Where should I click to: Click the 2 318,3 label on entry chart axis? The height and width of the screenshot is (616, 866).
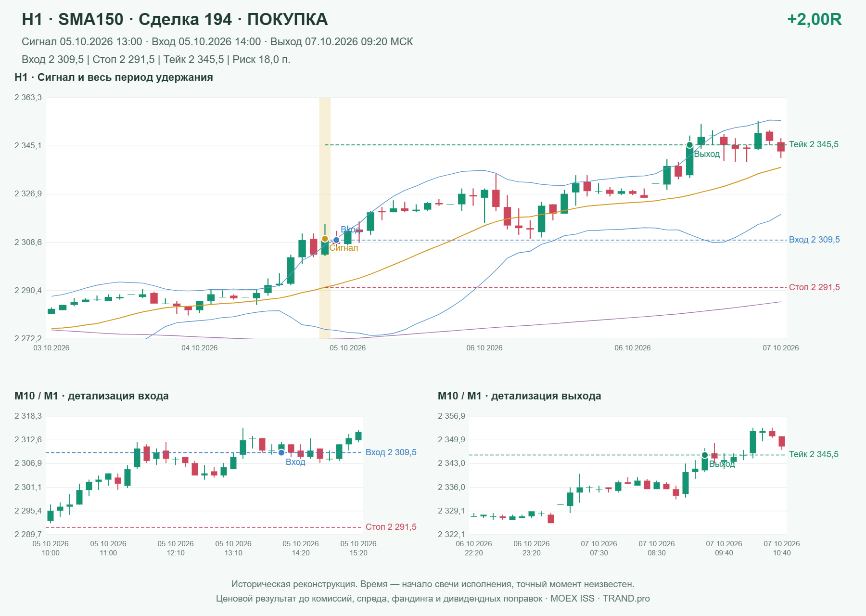28,416
